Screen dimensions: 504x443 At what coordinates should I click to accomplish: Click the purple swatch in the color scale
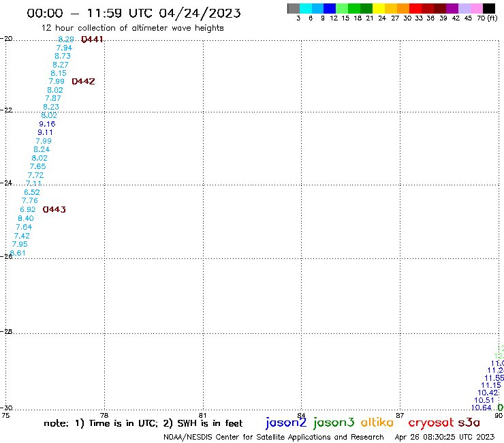tap(452, 8)
